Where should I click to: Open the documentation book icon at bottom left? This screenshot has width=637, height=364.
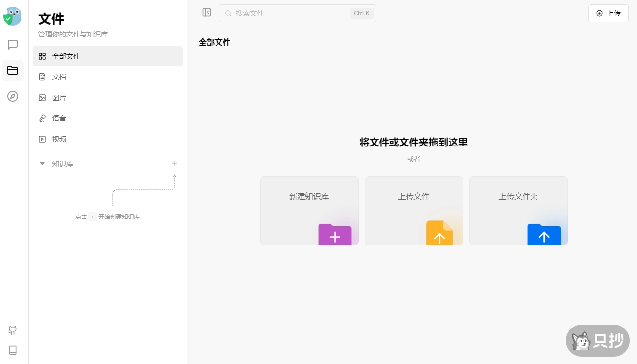point(12,350)
